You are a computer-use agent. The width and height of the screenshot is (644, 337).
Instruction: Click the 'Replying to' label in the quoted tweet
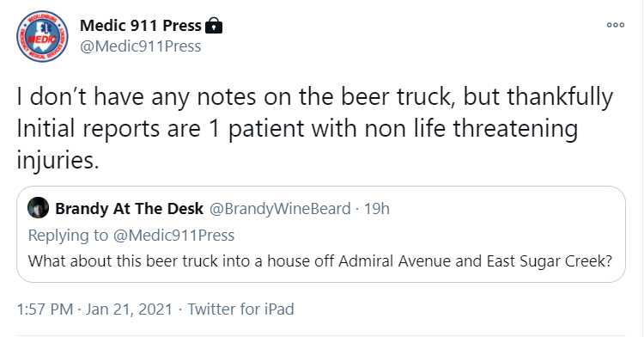click(68, 236)
